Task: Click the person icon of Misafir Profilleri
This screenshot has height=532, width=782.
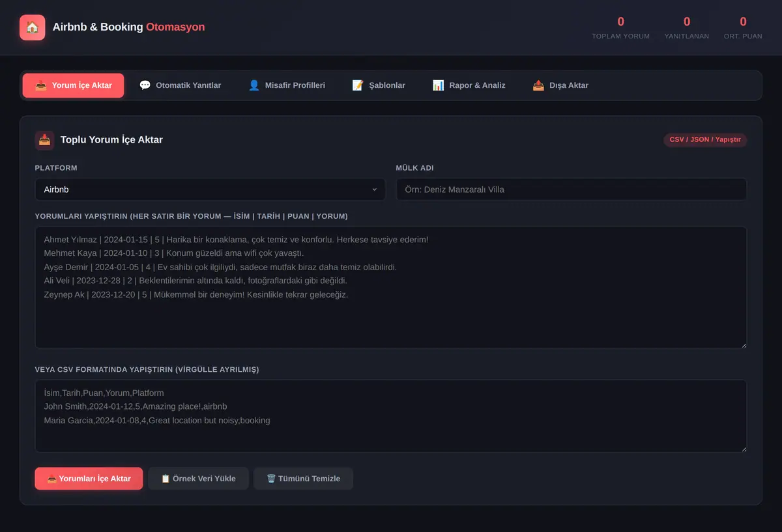Action: 254,85
